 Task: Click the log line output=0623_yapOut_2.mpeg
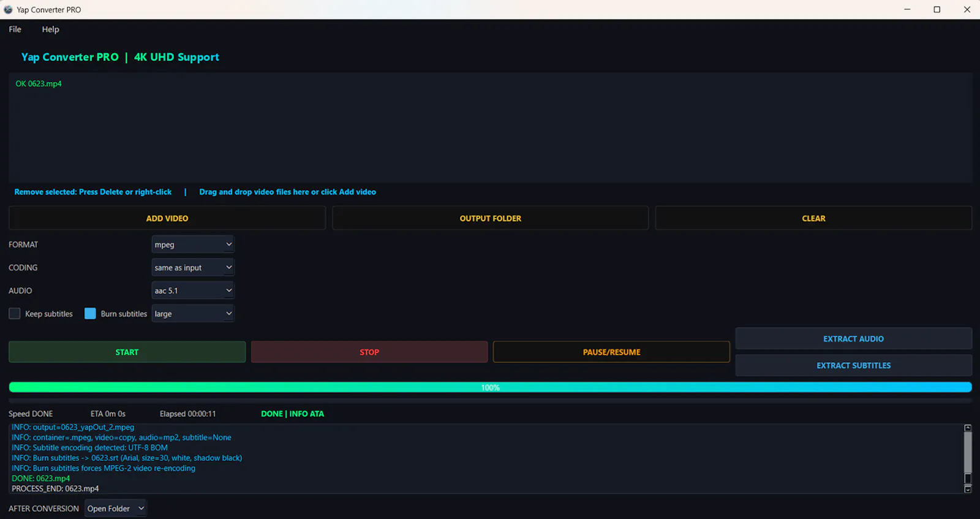point(73,428)
